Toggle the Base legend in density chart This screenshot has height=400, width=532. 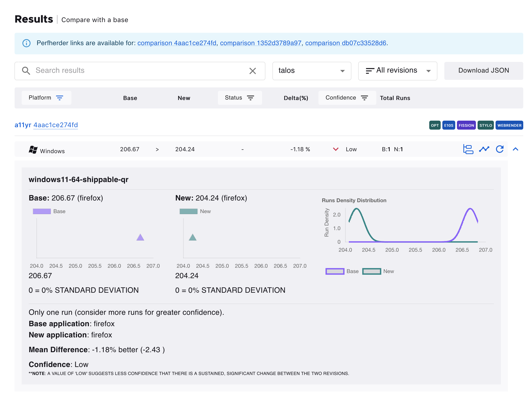click(x=335, y=271)
